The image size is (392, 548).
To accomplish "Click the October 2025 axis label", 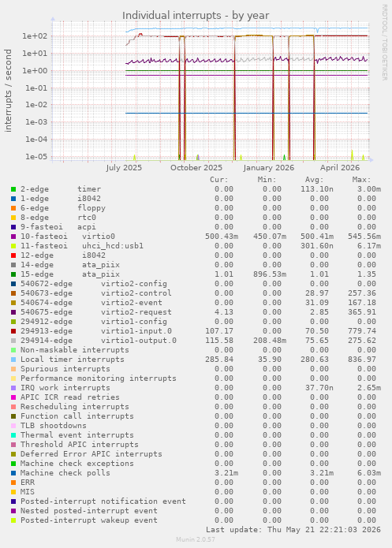I will (x=196, y=168).
